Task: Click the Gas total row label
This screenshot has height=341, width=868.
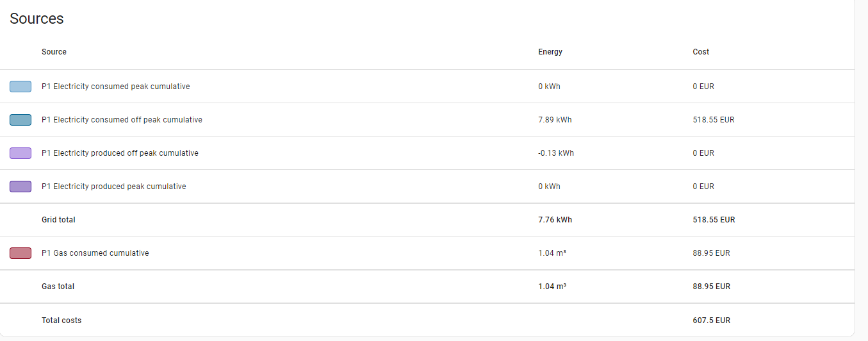Action: [58, 287]
